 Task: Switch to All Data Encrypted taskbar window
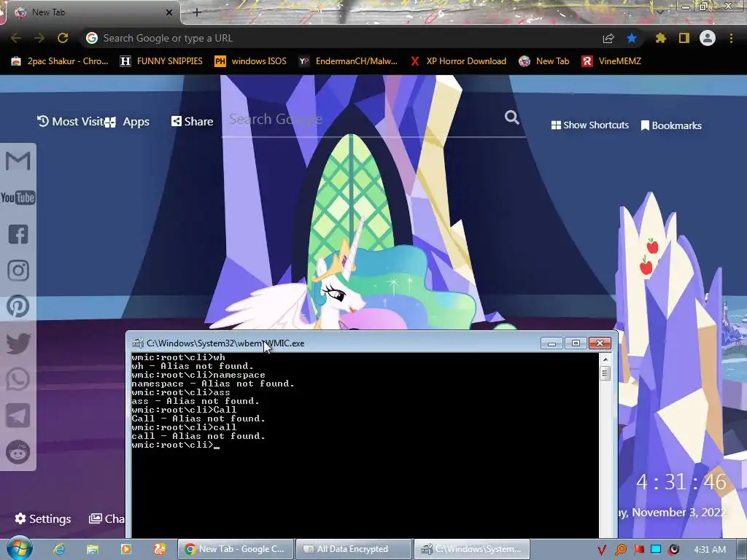(x=354, y=549)
